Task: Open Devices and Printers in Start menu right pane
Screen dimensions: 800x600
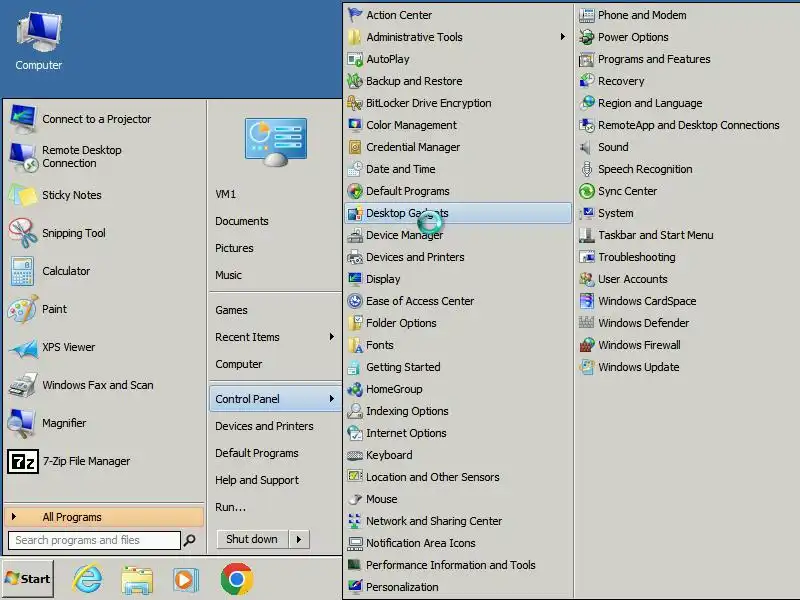Action: (264, 426)
